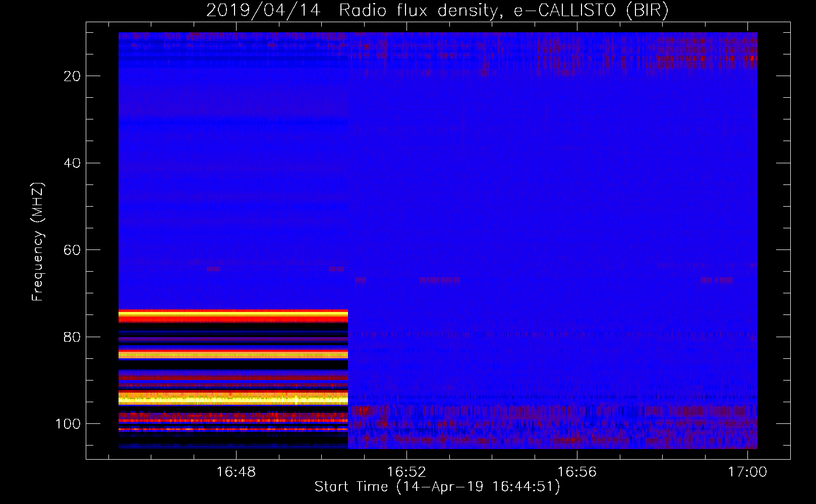Click the "Start Time (14-Apr-19 16:44:51)" label

437,487
